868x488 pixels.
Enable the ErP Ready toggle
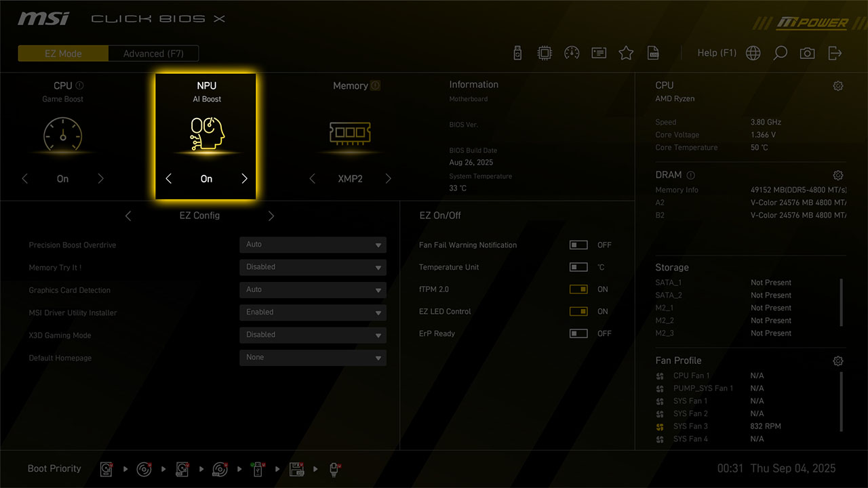578,333
